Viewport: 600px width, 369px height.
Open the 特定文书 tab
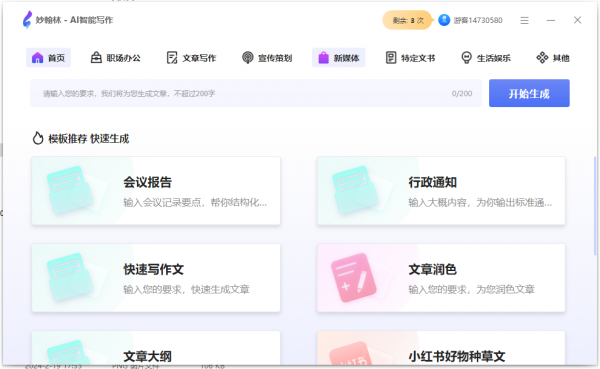(410, 58)
